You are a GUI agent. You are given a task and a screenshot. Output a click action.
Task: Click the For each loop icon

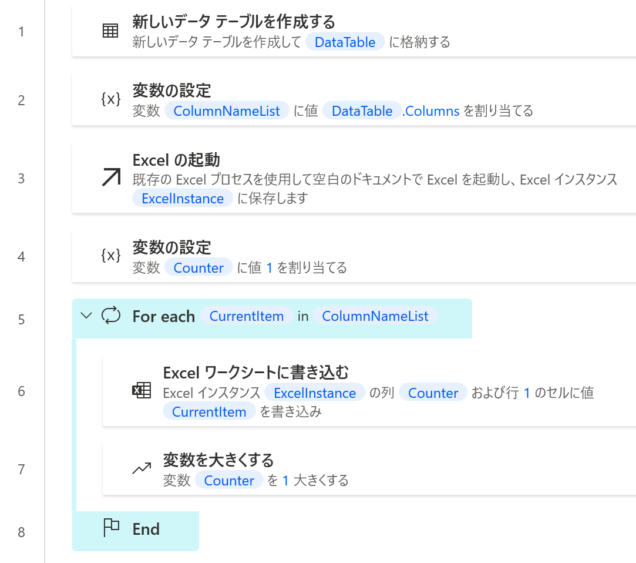(111, 316)
